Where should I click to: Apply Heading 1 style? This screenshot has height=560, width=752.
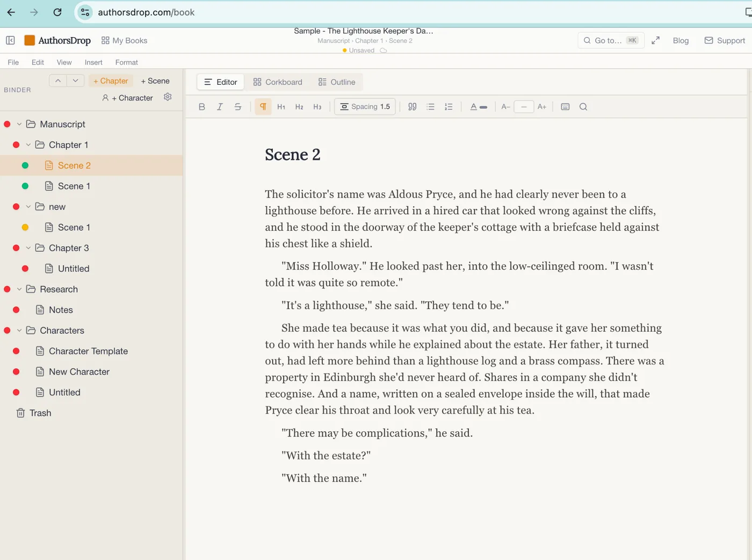click(281, 107)
